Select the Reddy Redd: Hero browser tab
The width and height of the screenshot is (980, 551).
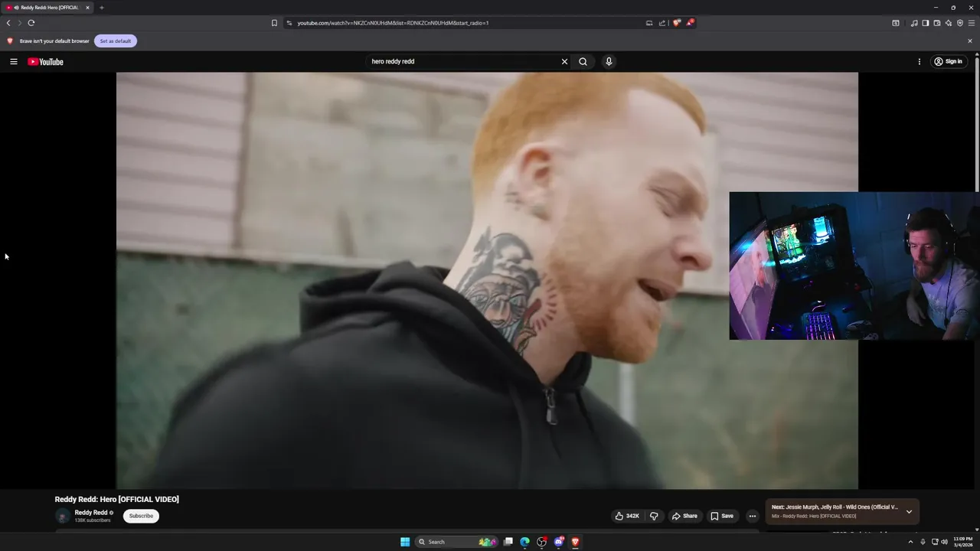pos(49,8)
